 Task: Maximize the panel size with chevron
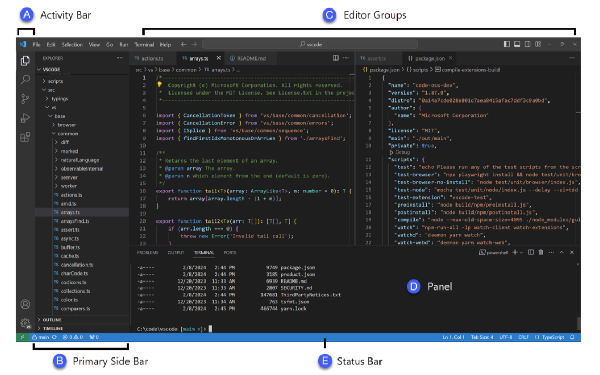562,252
